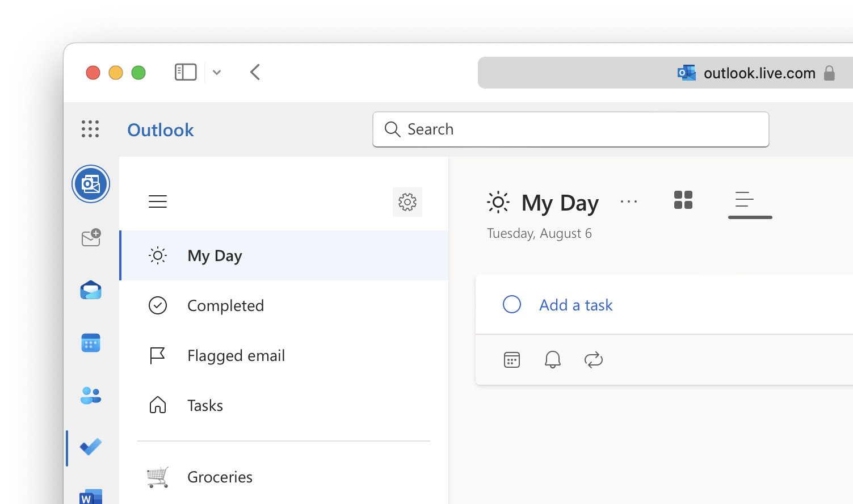This screenshot has width=853, height=504.
Task: Add a due date with calendar icon
Action: (x=512, y=360)
